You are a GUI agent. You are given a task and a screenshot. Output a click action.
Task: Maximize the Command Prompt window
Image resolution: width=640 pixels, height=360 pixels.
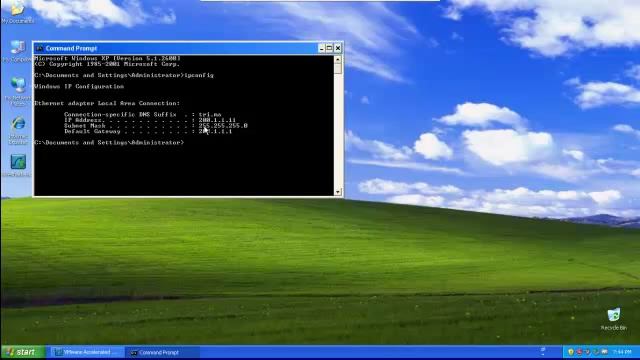[x=329, y=48]
